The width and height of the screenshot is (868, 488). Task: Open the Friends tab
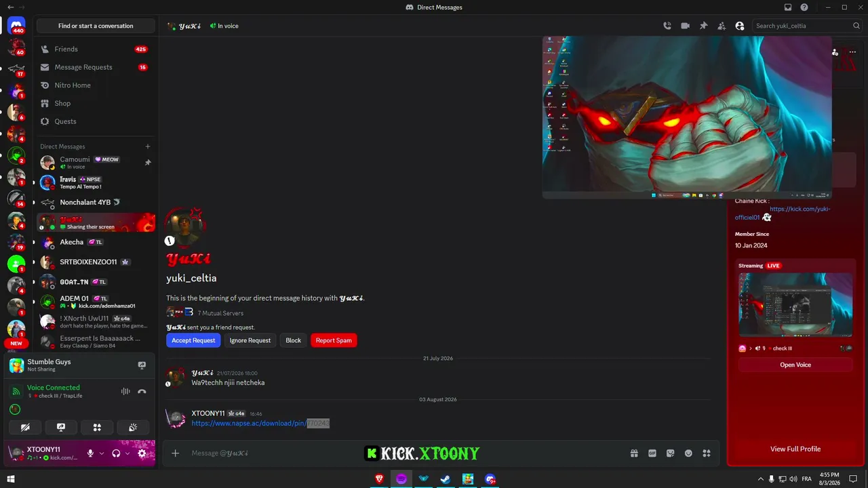point(96,49)
